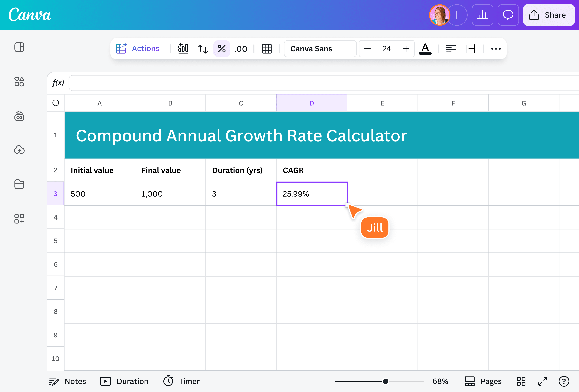Expand more toolbar options with the three dots
Screen dimensions: 579x392
(x=496, y=49)
